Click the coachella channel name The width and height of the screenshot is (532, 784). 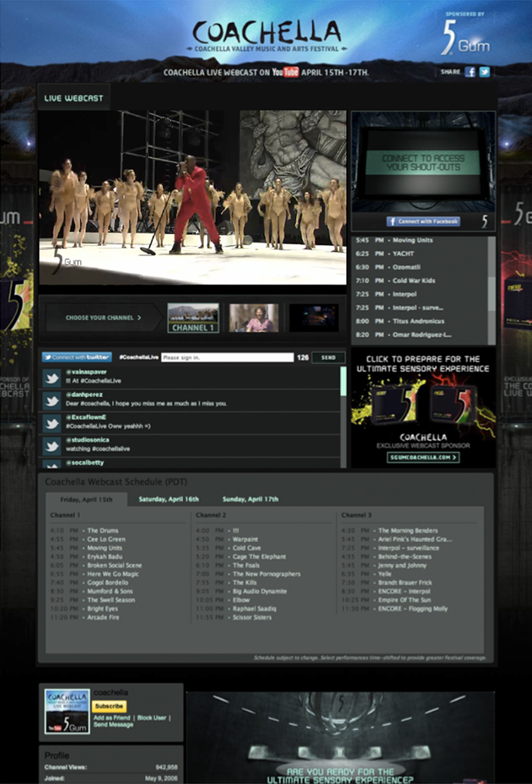pos(111,693)
